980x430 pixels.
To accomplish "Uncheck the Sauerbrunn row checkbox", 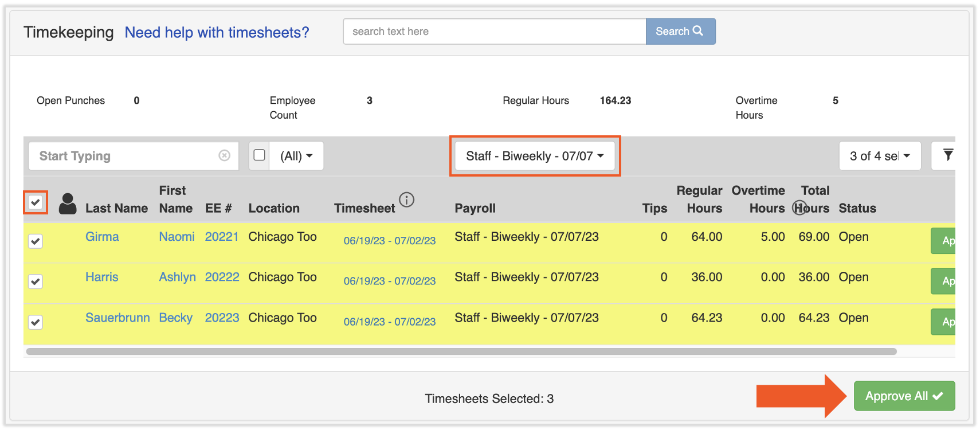I will tap(36, 322).
